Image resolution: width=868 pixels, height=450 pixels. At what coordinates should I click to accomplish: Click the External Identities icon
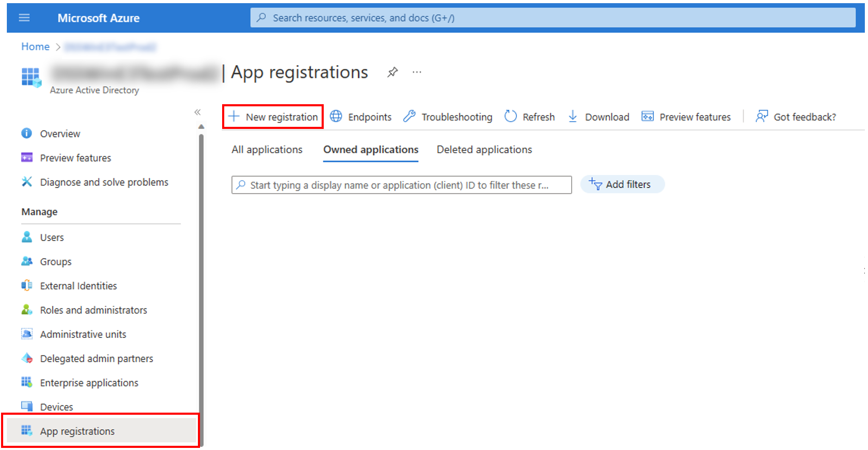[26, 285]
